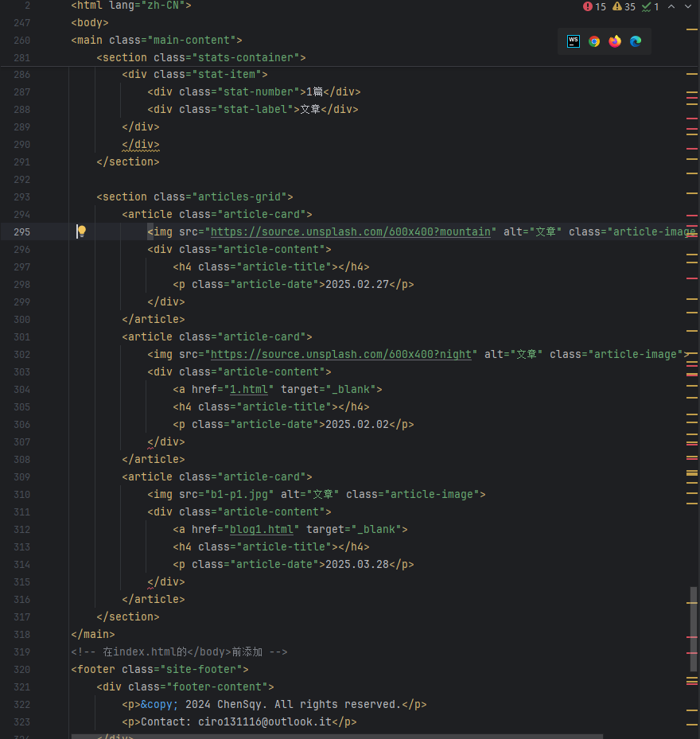This screenshot has width=700, height=739.
Task: Click the yellow warnings count indicator
Action: pos(624,6)
